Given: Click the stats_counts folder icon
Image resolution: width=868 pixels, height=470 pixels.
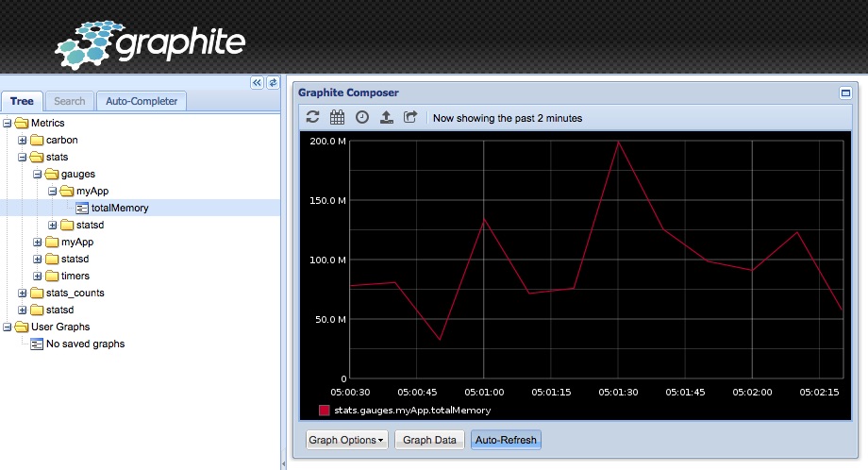Looking at the screenshot, I should tap(37, 293).
